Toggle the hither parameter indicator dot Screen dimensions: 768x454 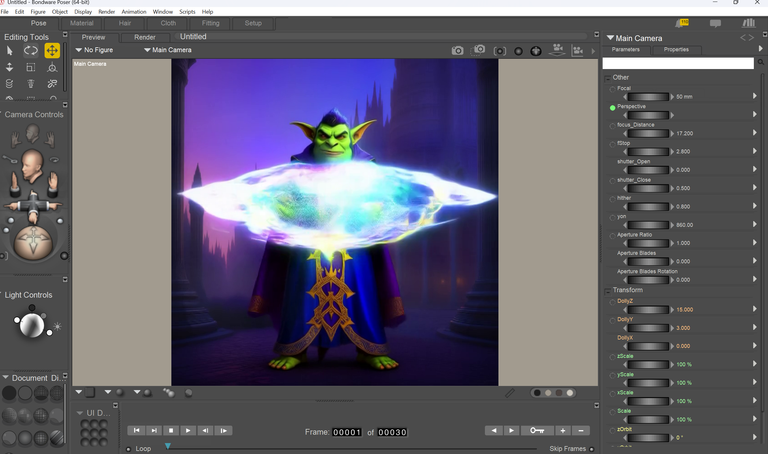coord(612,199)
